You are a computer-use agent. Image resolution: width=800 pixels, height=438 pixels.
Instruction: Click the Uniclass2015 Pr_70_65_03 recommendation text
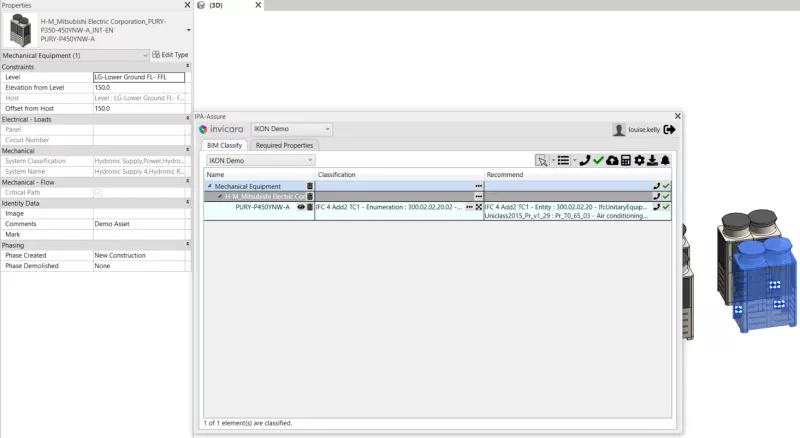point(566,216)
